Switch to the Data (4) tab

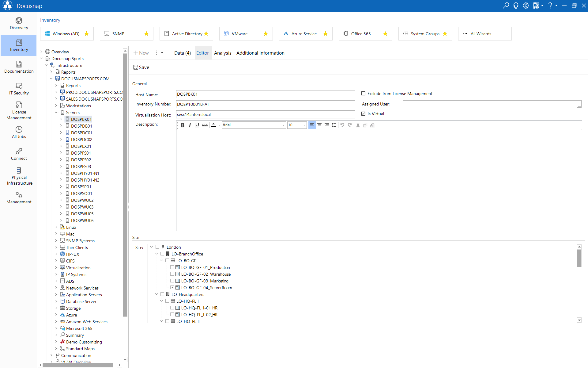(x=183, y=53)
